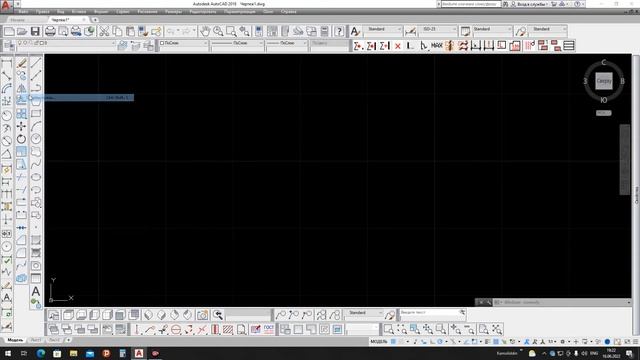Open the lineweight ПоСлою dropdown
Screen dimensions: 640x360
coord(287,43)
